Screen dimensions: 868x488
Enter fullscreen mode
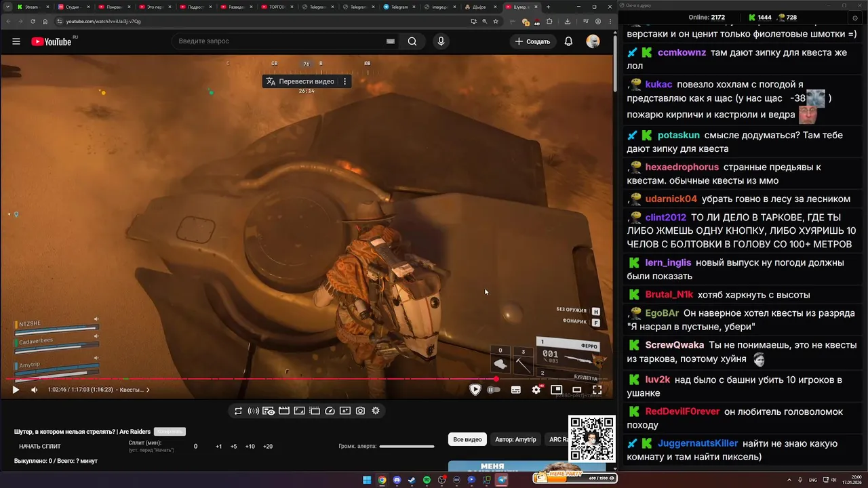click(597, 390)
